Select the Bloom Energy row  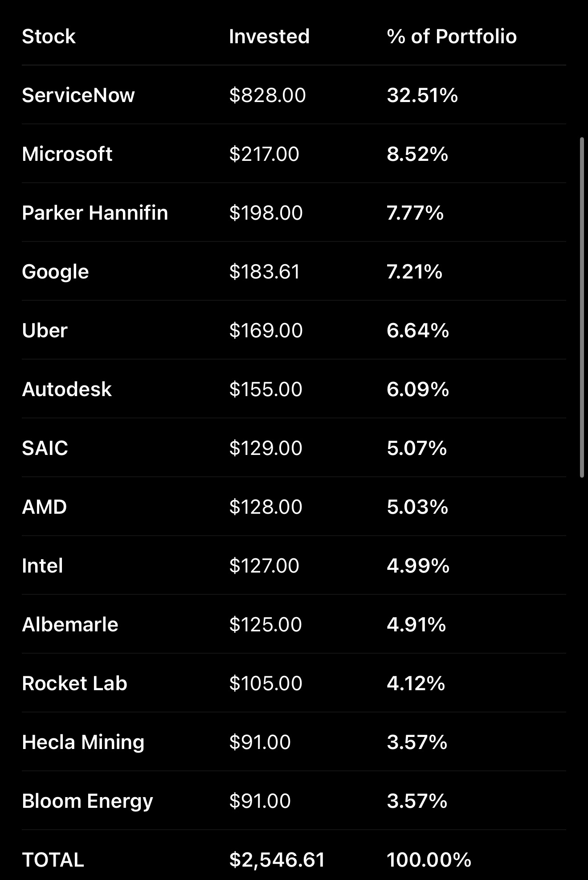point(294,801)
